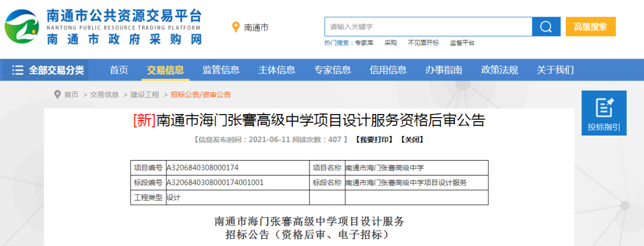Click the announcement title heading
The width and height of the screenshot is (644, 246).
tap(309, 121)
